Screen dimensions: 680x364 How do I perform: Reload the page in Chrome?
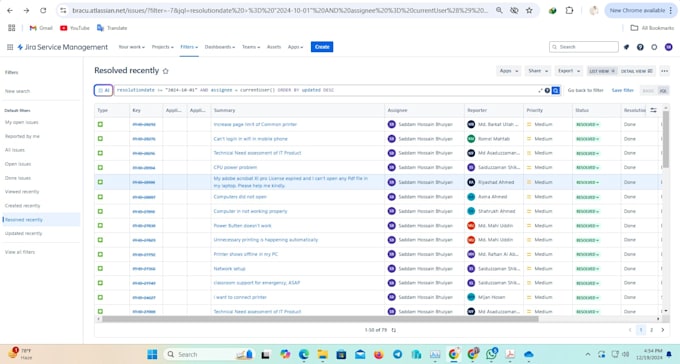43,10
